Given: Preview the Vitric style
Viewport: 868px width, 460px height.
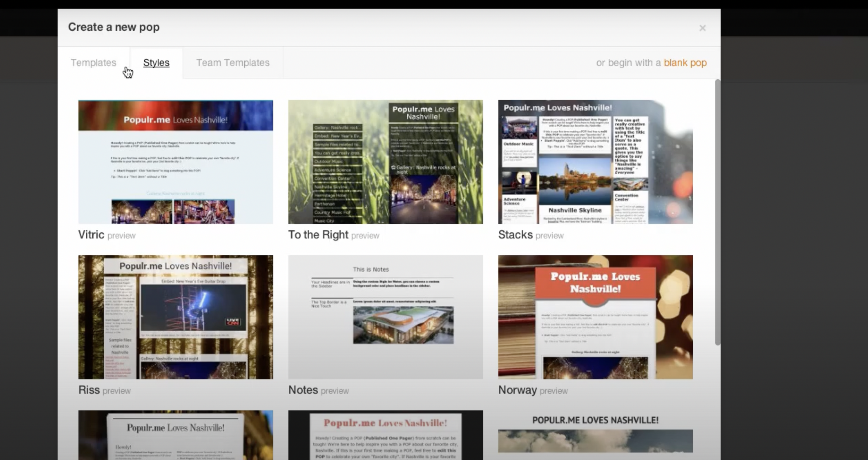Looking at the screenshot, I should [x=121, y=236].
